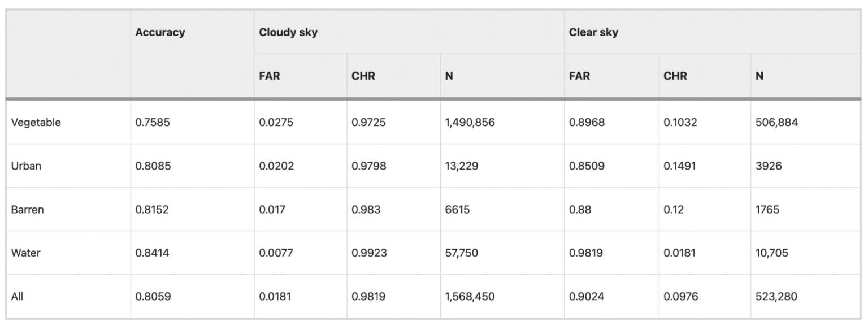The height and width of the screenshot is (325, 868).
Task: Select the total count 523,280
Action: pyautogui.click(x=776, y=296)
